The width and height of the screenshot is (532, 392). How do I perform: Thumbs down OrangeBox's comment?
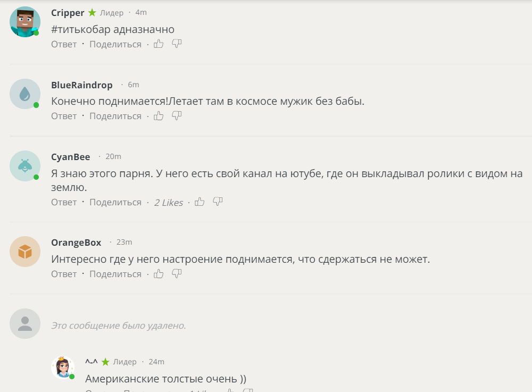(177, 274)
